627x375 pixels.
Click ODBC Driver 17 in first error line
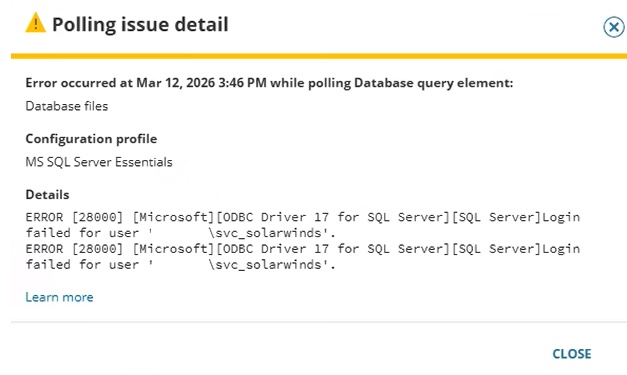coord(275,217)
